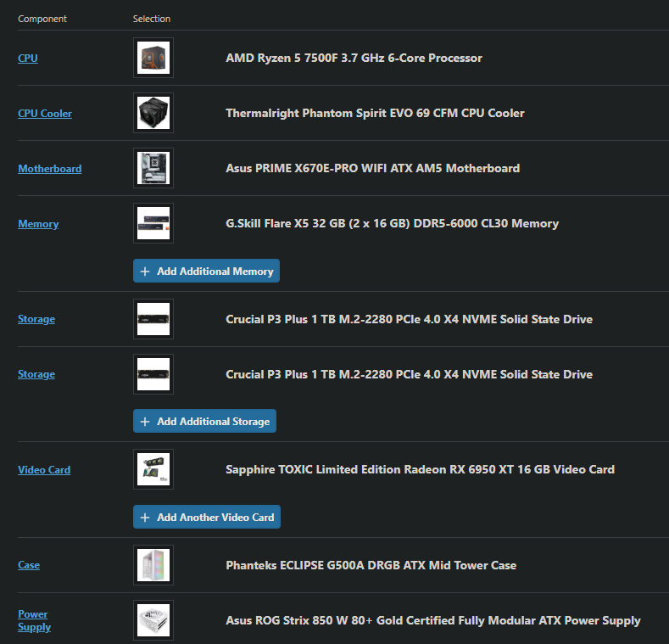Select the AMD Ryzen 5 7500F processor name
The height and width of the screenshot is (644, 669).
(x=354, y=58)
